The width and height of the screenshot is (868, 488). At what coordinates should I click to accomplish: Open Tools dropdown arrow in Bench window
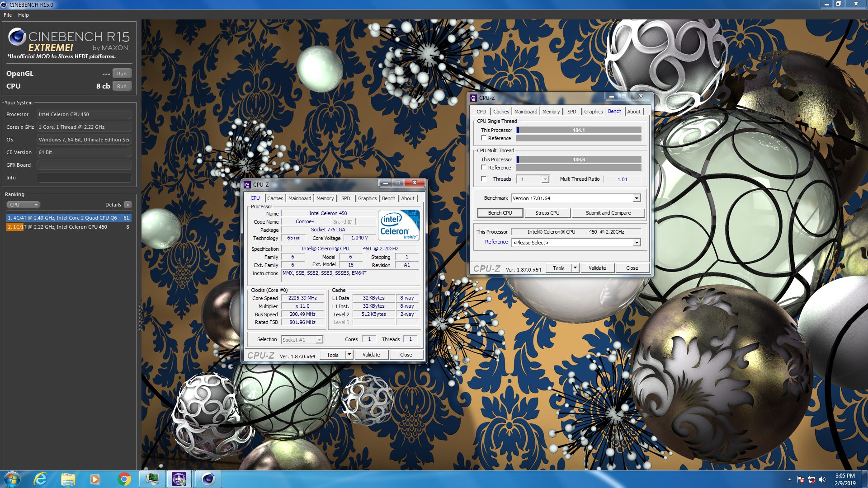[575, 268]
